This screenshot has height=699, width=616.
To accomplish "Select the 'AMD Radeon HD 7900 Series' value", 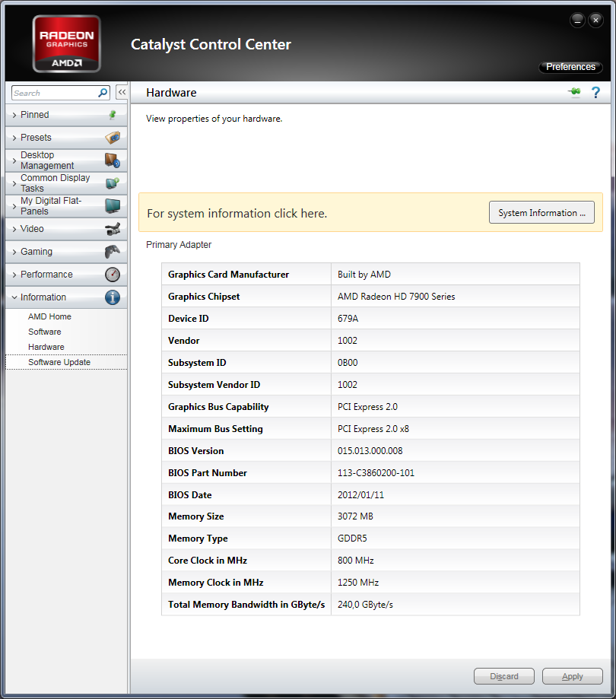I will click(x=396, y=297).
